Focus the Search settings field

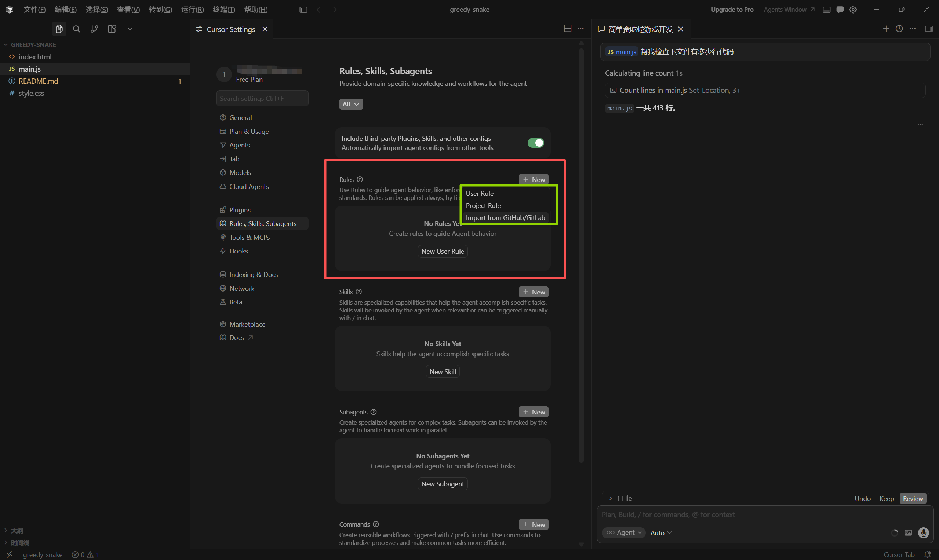pyautogui.click(x=262, y=99)
